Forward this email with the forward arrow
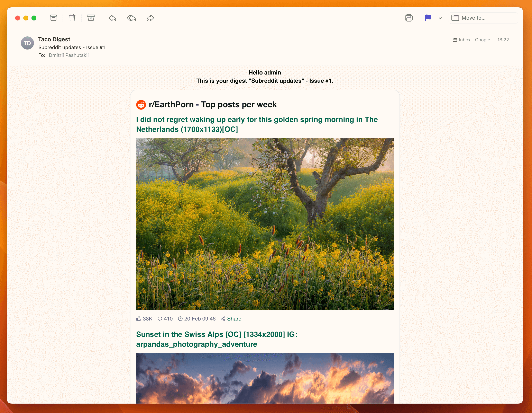Image resolution: width=532 pixels, height=413 pixels. pos(150,18)
